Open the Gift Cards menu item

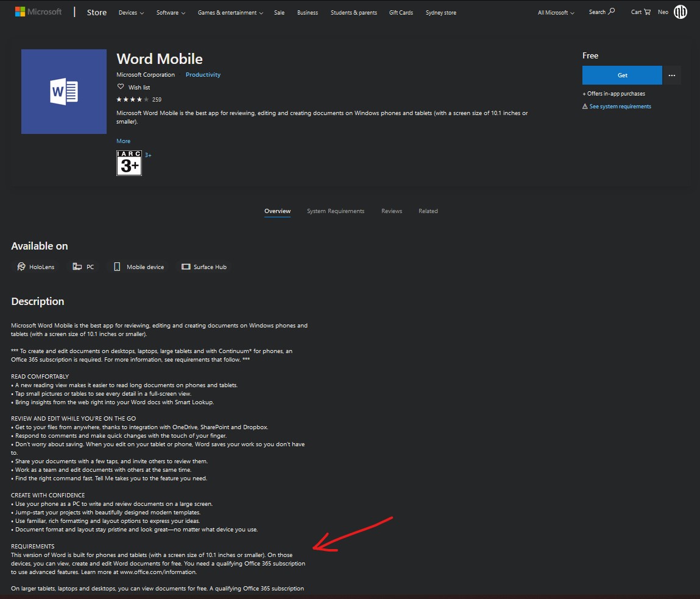[x=401, y=13]
